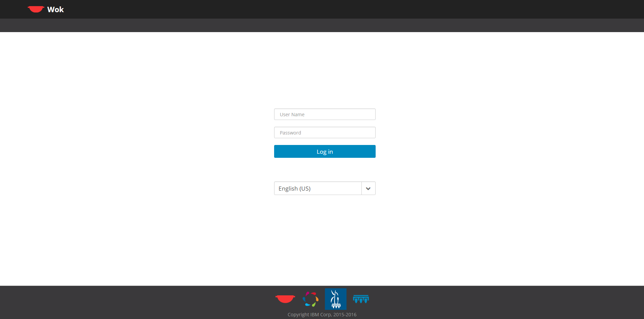The height and width of the screenshot is (319, 644).
Task: Click the "English (US)" text in combo box
Action: click(294, 189)
